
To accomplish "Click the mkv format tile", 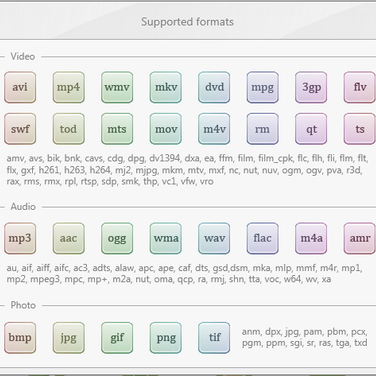I will 166,87.
